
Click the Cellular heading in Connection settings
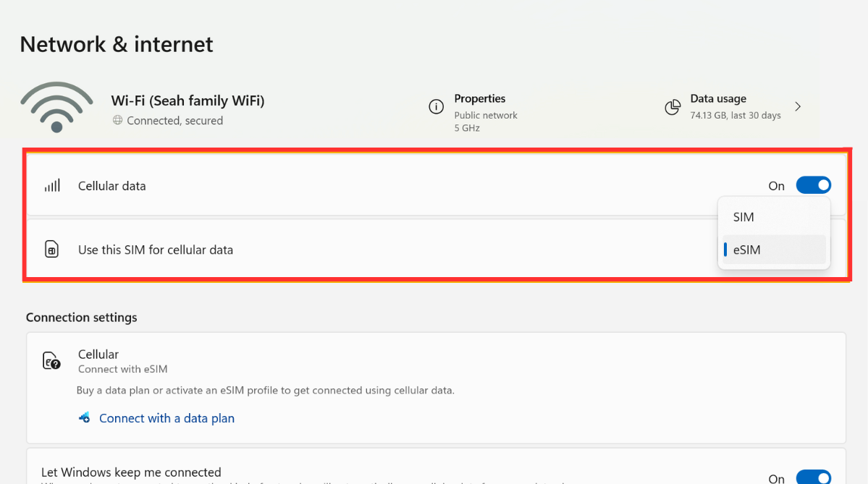[x=98, y=354]
